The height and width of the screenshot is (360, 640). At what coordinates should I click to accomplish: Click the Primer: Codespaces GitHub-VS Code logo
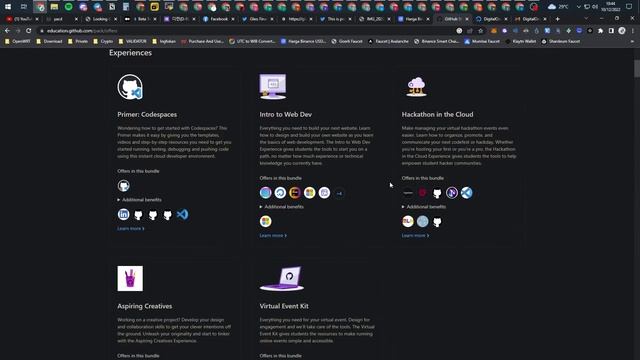(x=130, y=87)
